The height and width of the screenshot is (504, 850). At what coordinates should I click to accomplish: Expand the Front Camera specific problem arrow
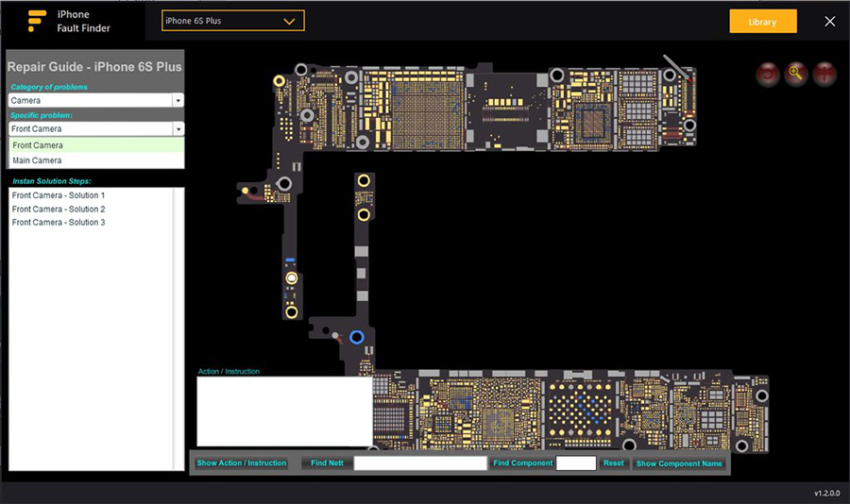[x=178, y=129]
